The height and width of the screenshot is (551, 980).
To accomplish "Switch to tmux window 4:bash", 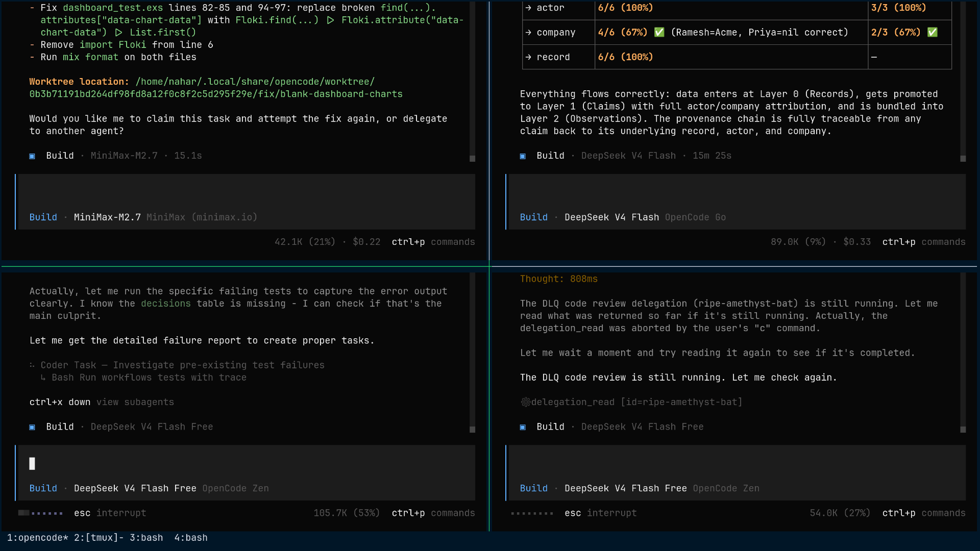I will click(x=191, y=538).
